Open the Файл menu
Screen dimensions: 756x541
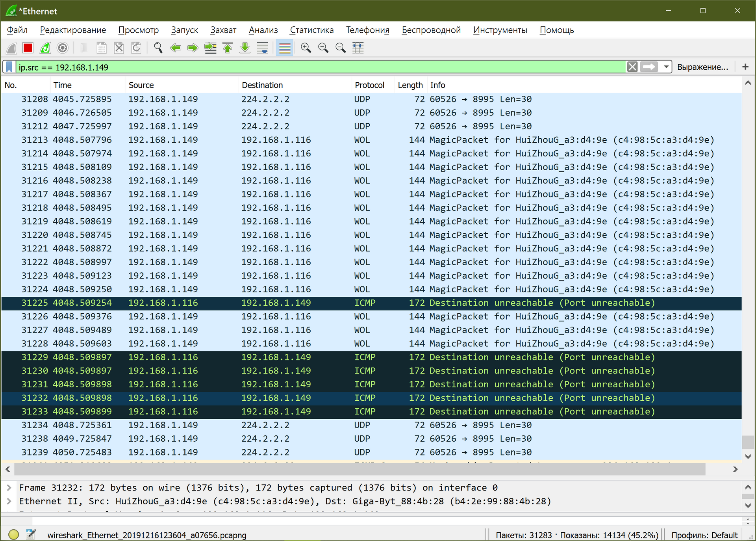pyautogui.click(x=17, y=30)
